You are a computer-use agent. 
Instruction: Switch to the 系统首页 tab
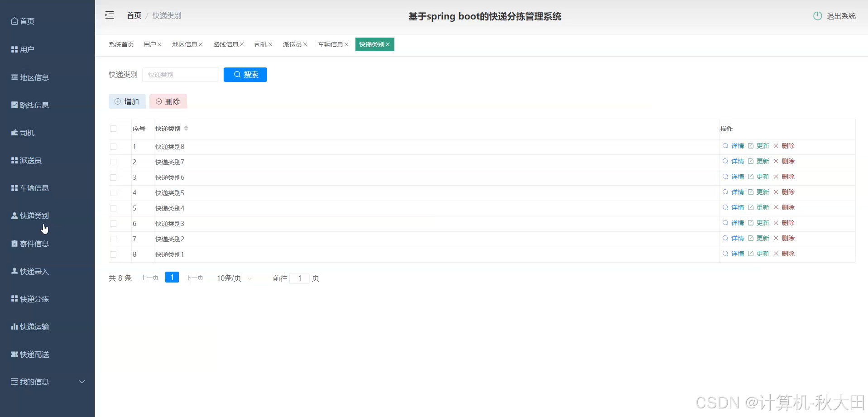pos(121,44)
